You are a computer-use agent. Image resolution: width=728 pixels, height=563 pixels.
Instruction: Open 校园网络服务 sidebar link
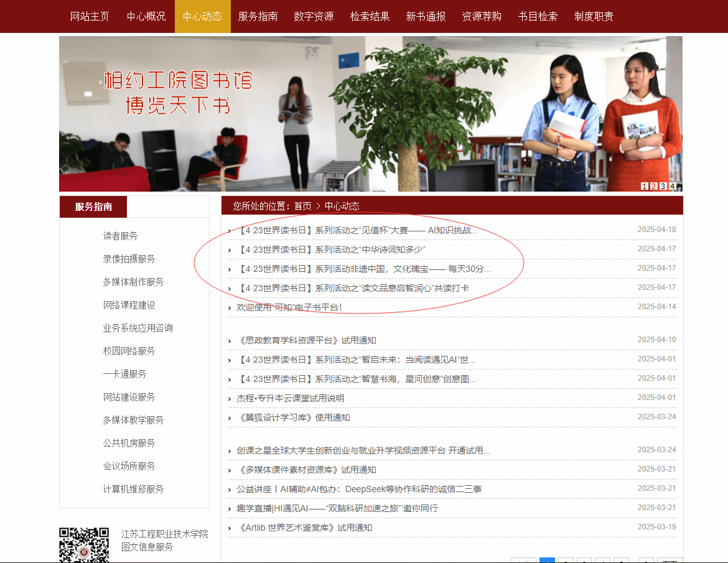tap(129, 351)
